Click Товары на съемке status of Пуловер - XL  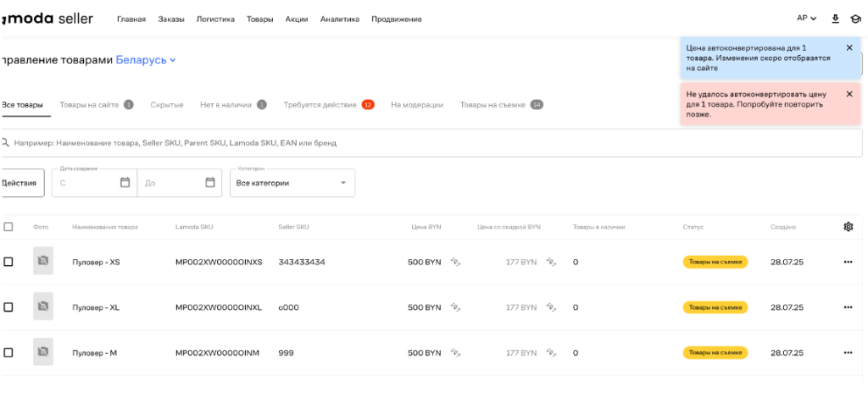tap(715, 307)
